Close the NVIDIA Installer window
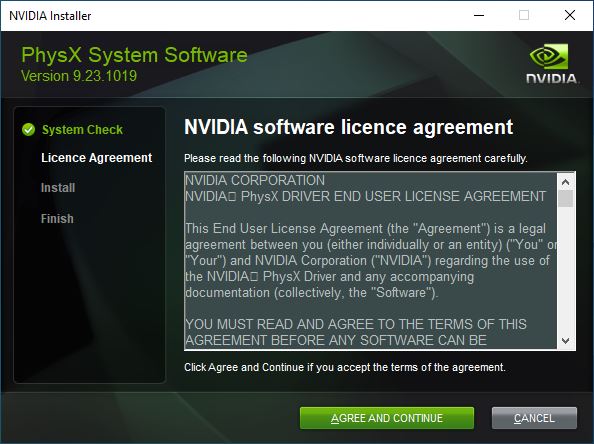594x444 pixels. point(570,16)
